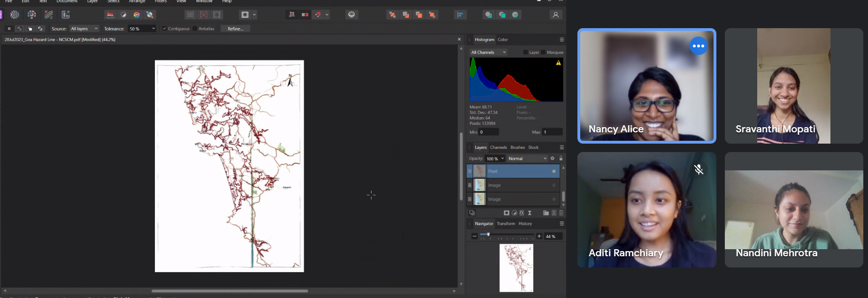Toggle the red Snapping magnet
The height and width of the screenshot is (298, 868).
318,15
